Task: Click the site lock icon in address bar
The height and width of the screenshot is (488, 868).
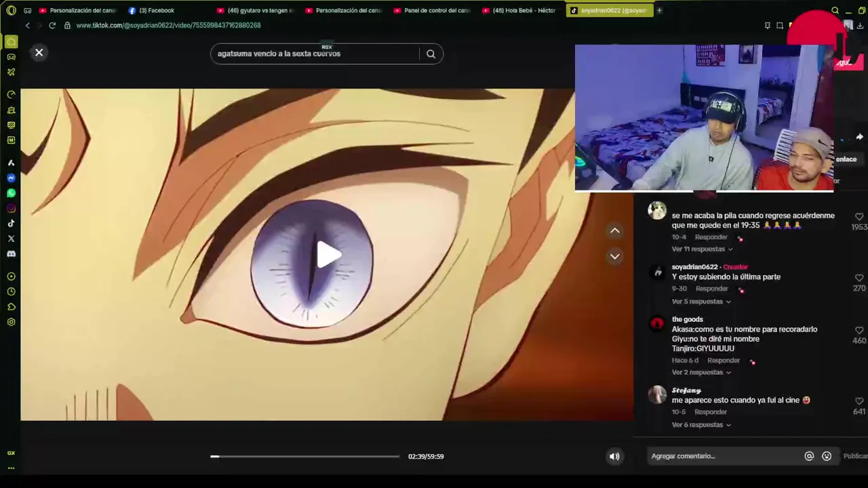Action: click(67, 25)
